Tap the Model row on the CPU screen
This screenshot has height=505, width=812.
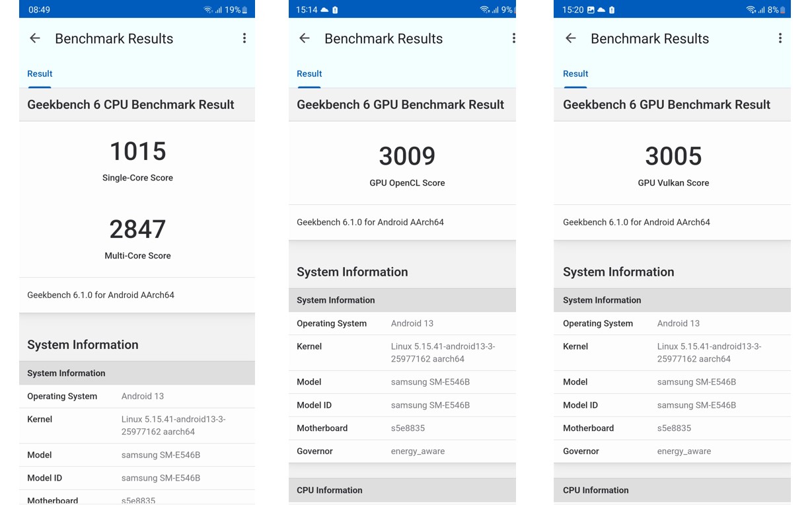click(137, 455)
